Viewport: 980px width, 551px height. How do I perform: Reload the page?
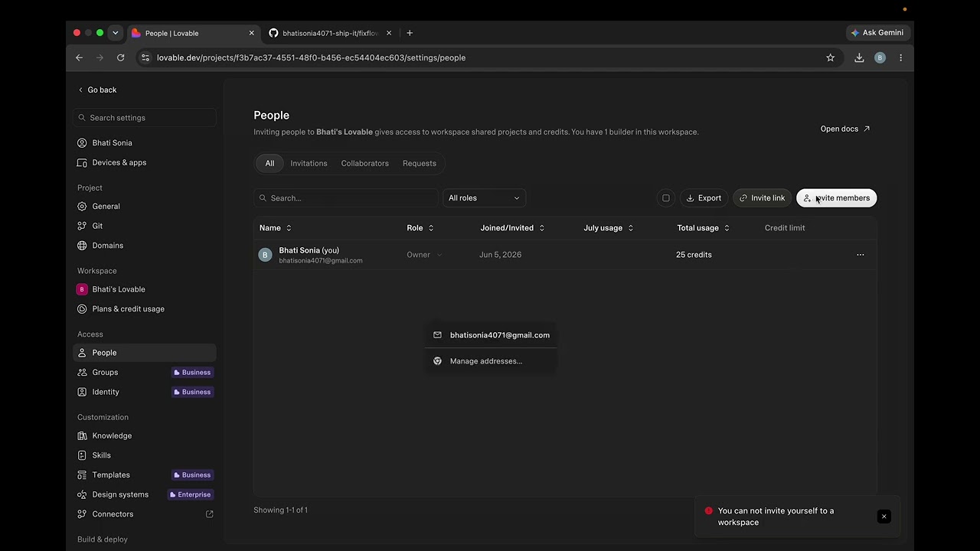coord(120,57)
